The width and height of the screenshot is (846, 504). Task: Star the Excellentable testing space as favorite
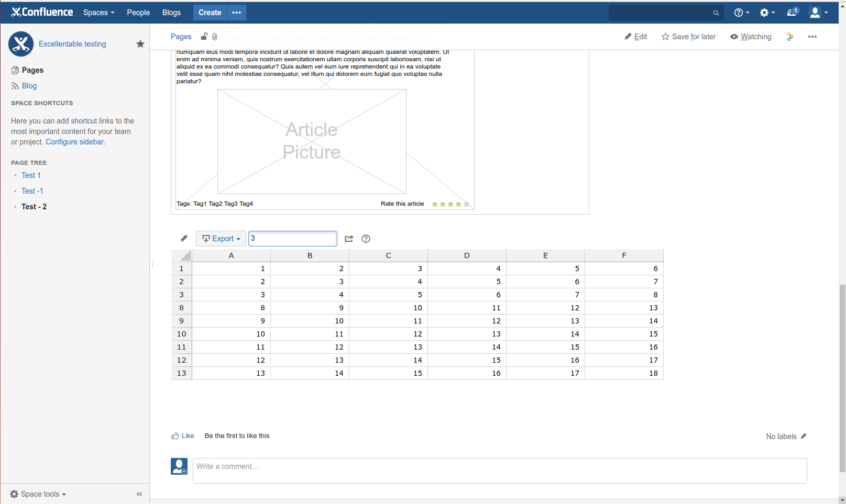(x=140, y=44)
